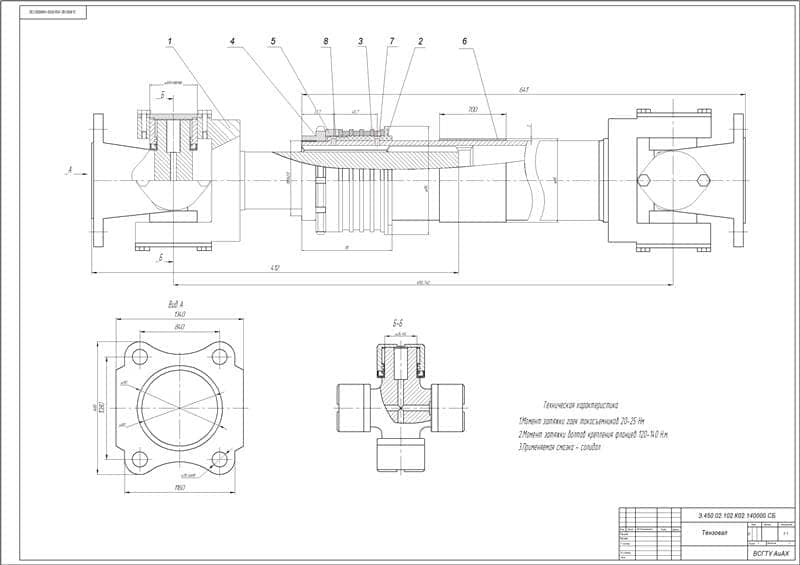
Task: Click callout number 5 label
Action: [273, 41]
